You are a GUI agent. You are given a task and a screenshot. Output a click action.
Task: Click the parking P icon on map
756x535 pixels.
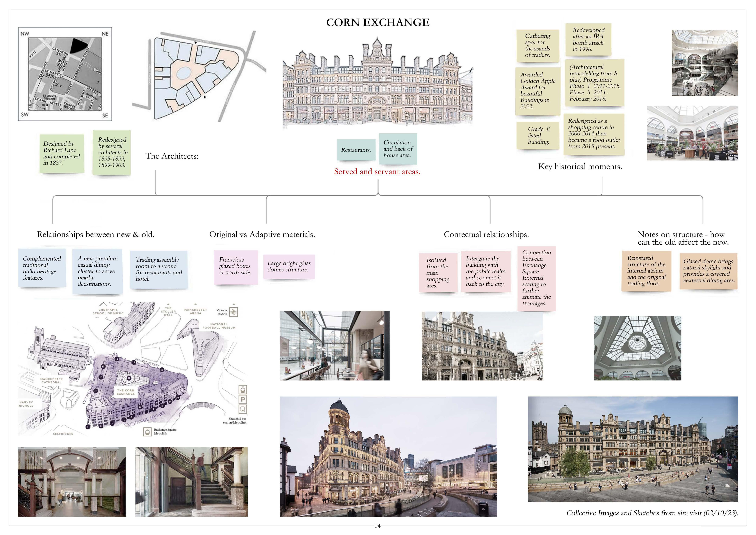pyautogui.click(x=243, y=400)
